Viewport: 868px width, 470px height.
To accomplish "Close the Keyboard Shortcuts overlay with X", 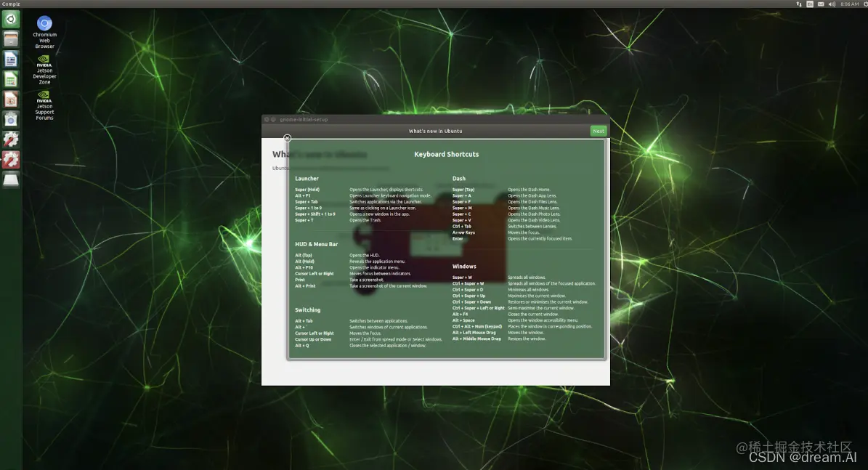I will coord(287,138).
